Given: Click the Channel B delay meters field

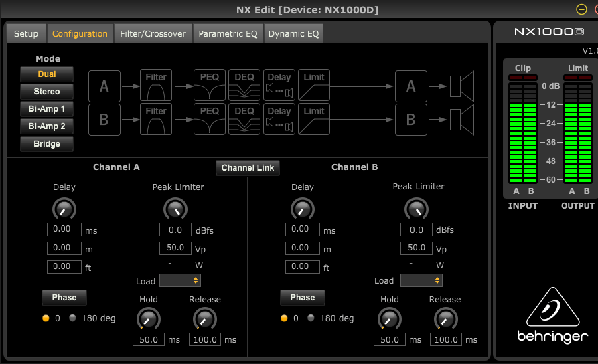Looking at the screenshot, I should point(303,248).
